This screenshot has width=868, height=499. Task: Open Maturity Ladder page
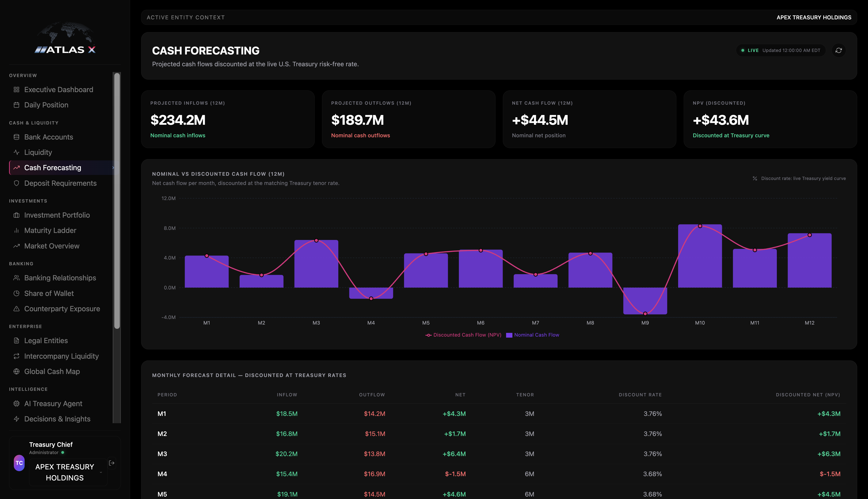50,230
